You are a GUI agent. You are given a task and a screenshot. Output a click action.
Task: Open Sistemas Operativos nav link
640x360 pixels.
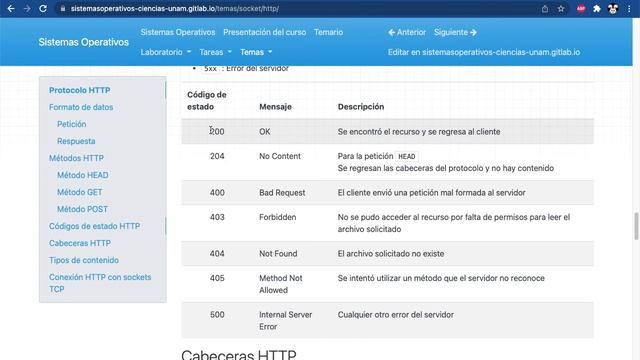(x=178, y=32)
